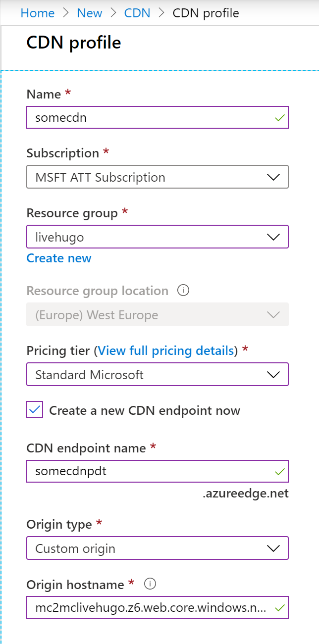Screen dimensions: 319x644
Task: Click the disabled Resource group location dropdown
Action: (157, 315)
